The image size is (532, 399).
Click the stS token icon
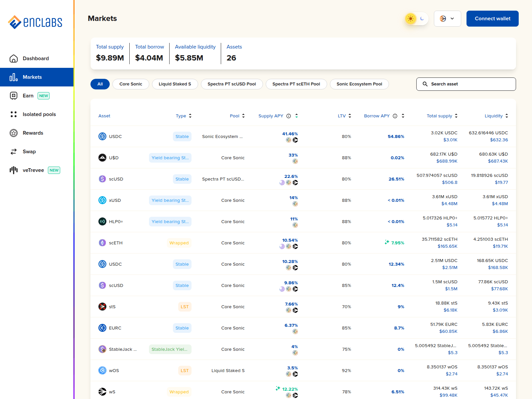coord(102,307)
